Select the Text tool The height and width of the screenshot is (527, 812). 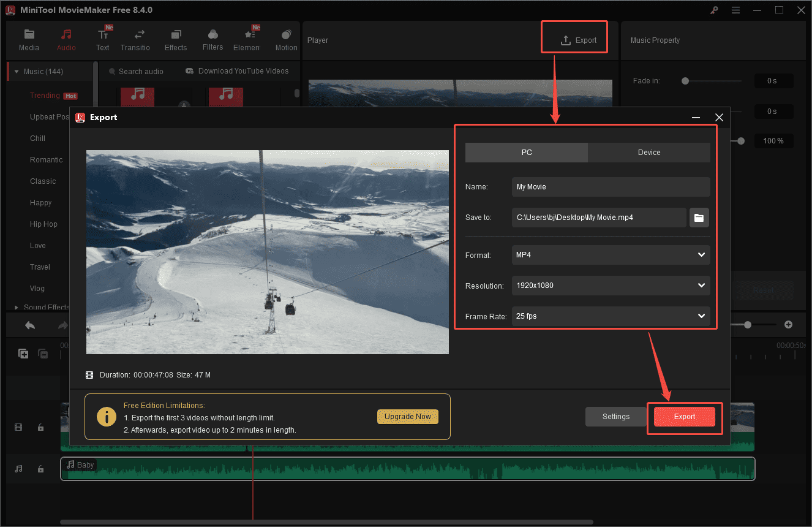[102, 39]
